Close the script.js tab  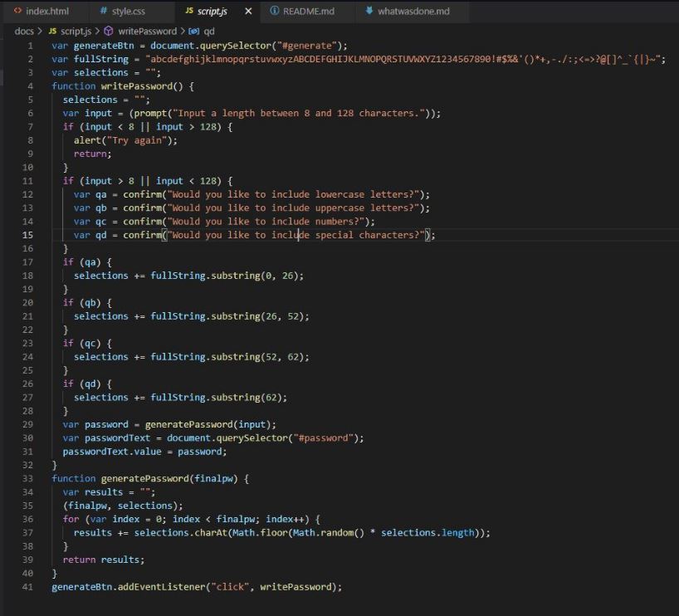tap(248, 12)
